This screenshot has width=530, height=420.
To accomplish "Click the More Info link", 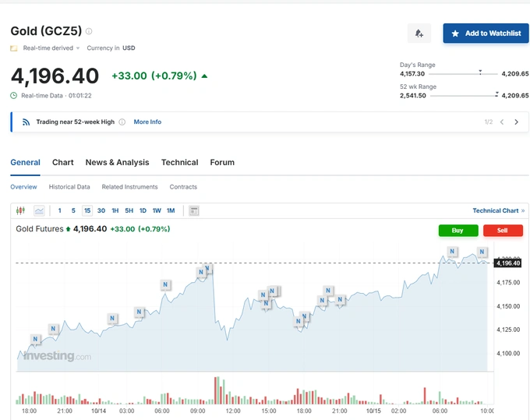I will click(147, 122).
